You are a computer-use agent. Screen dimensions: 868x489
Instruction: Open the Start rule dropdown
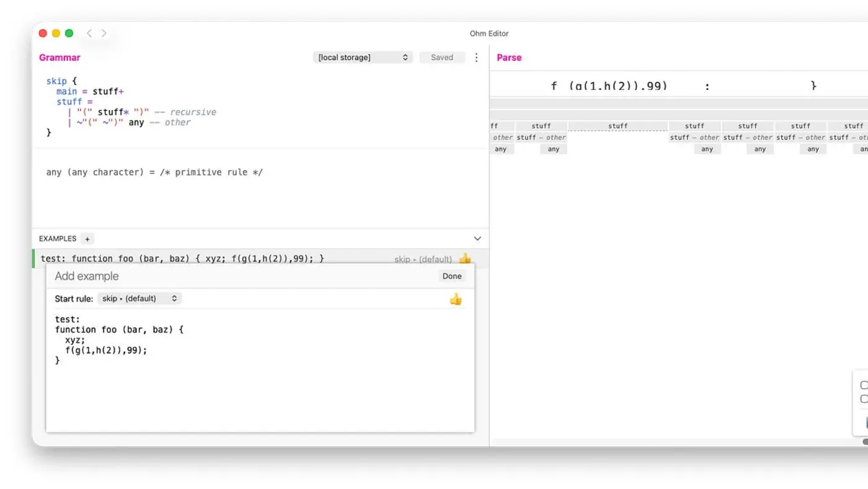(139, 298)
